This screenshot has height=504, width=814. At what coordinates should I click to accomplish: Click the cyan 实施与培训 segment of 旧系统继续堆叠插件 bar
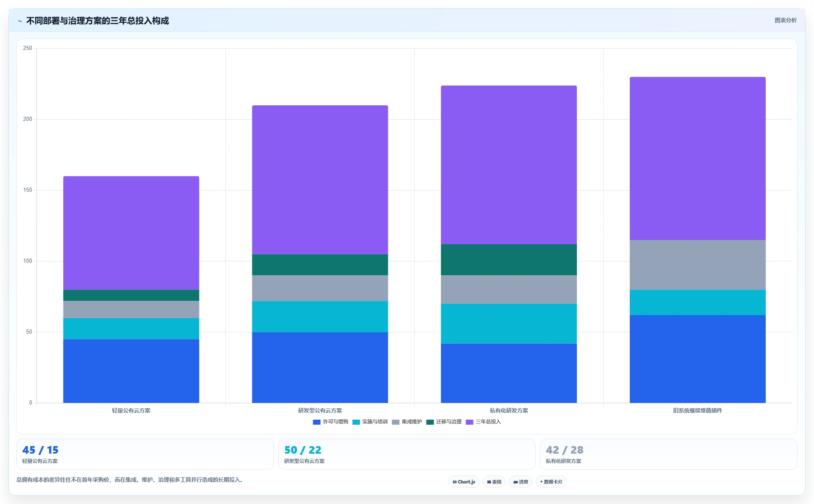point(698,302)
